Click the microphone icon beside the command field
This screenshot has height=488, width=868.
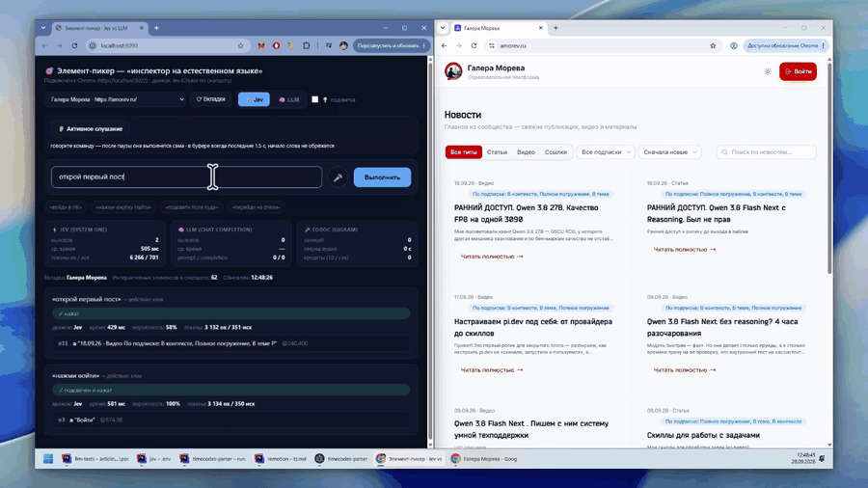click(x=338, y=177)
